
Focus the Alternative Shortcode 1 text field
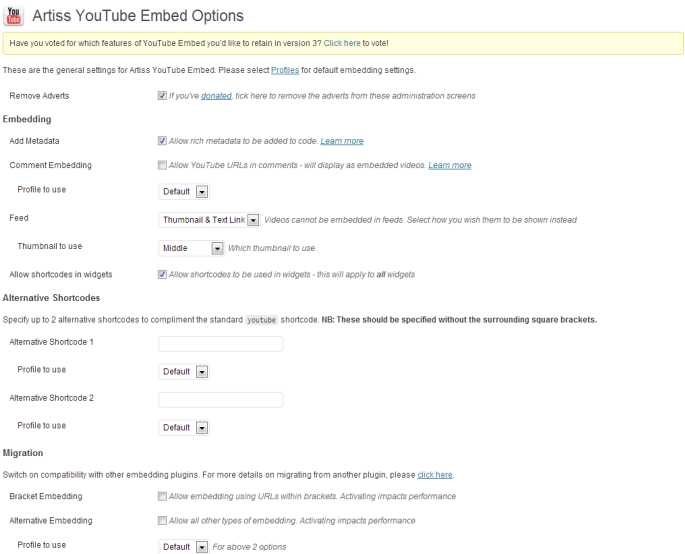pyautogui.click(x=221, y=344)
